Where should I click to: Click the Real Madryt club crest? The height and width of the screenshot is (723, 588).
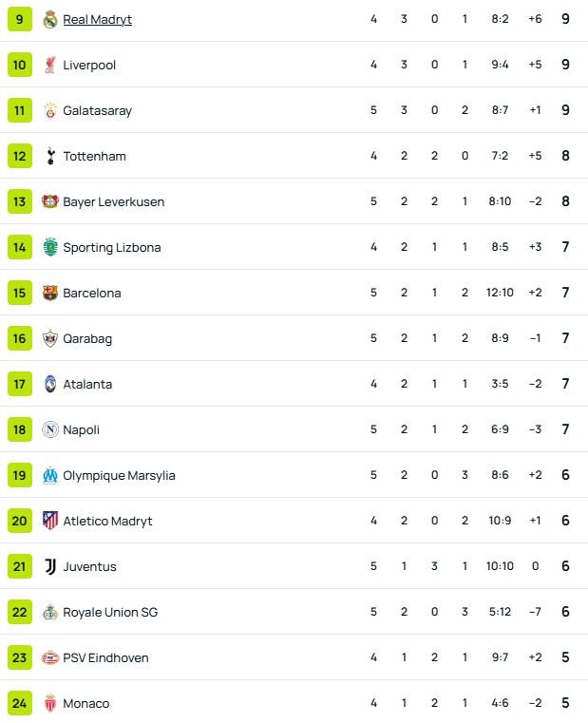50,19
